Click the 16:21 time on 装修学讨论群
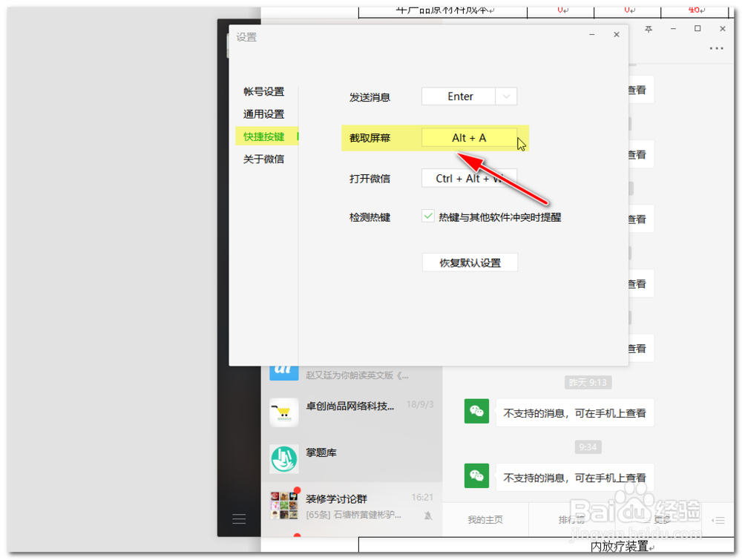The width and height of the screenshot is (742, 560). (x=422, y=497)
